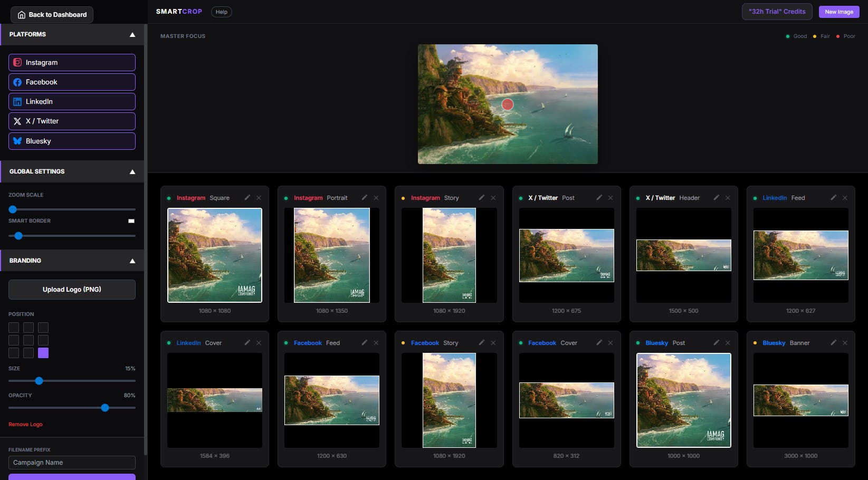This screenshot has height=480, width=868.
Task: Remove the Instagram Story card
Action: click(x=493, y=198)
